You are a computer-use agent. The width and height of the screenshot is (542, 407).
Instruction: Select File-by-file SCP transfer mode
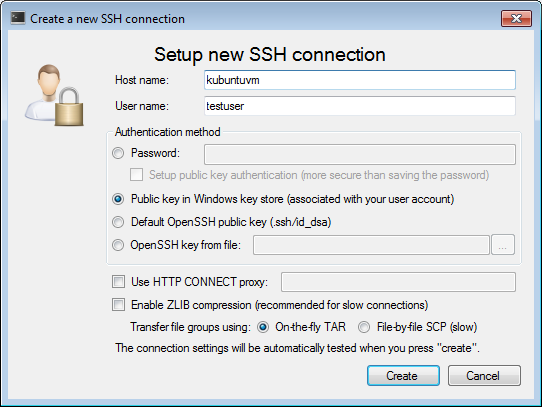point(364,327)
